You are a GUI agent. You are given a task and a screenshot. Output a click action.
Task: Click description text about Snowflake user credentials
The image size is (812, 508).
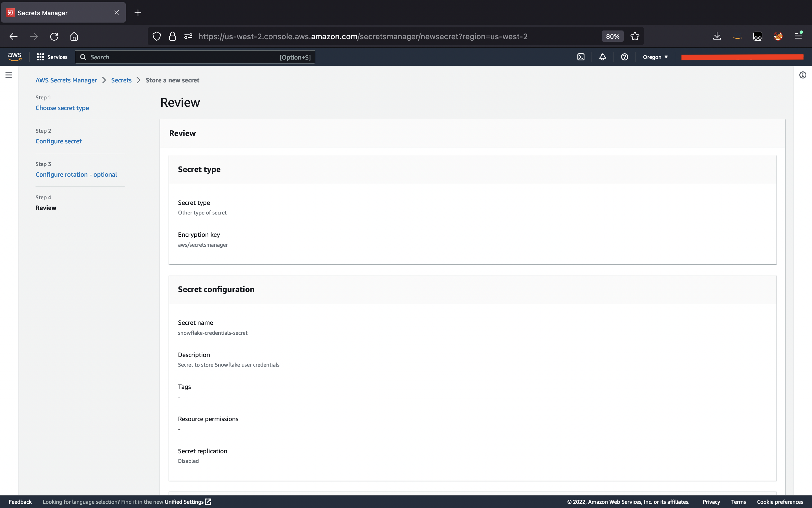[x=228, y=365]
